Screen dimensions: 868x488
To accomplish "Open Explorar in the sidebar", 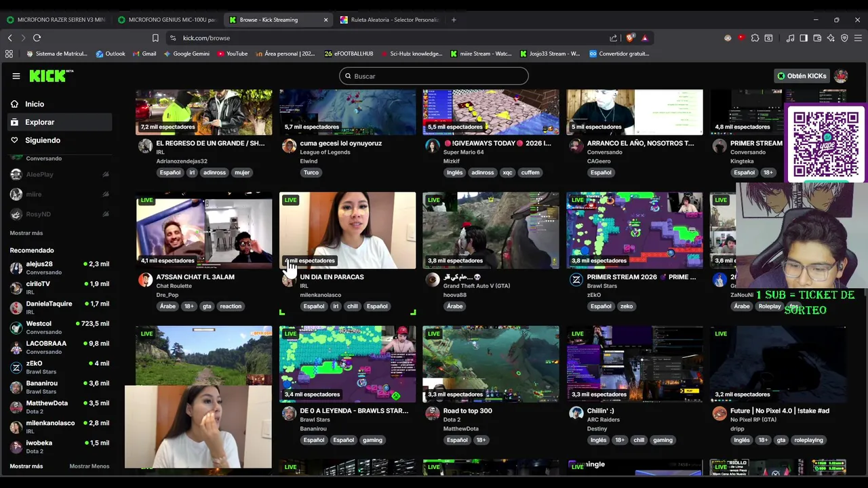I will coord(60,122).
